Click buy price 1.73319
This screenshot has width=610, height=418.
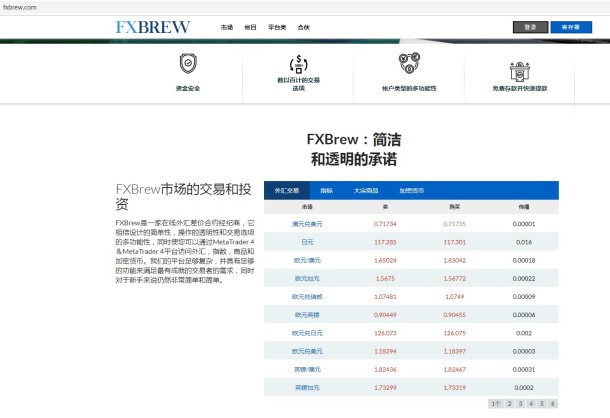click(454, 388)
